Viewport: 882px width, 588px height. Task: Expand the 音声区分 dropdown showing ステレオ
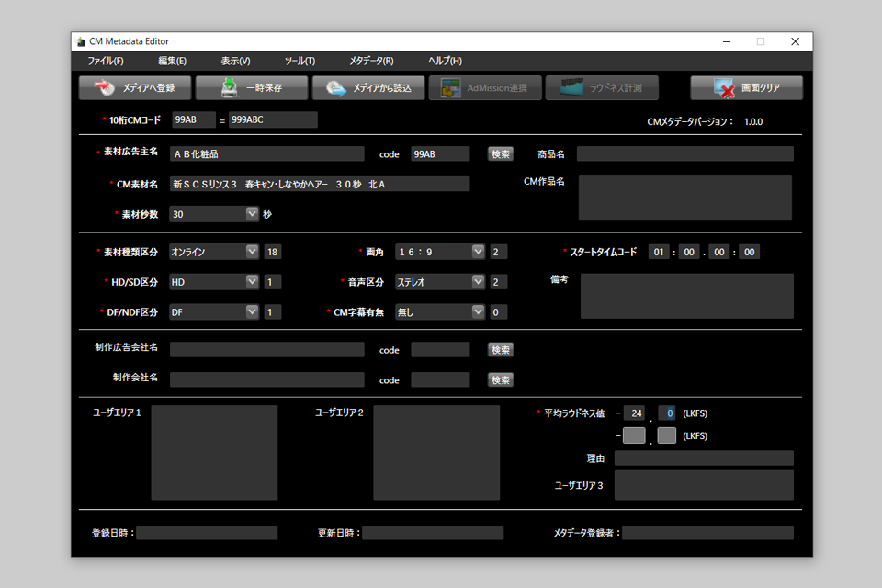click(478, 282)
